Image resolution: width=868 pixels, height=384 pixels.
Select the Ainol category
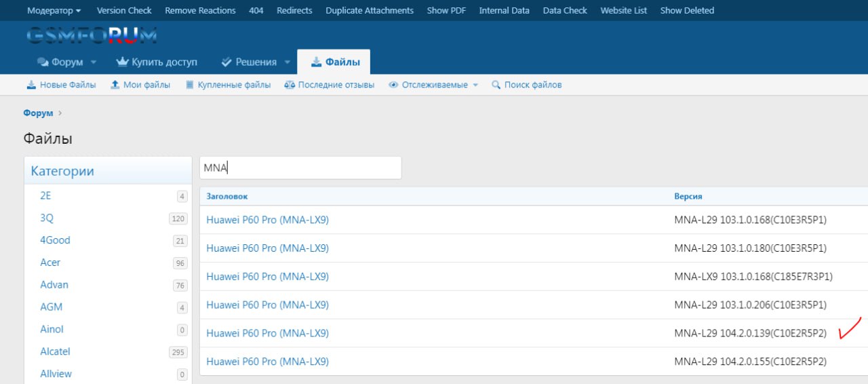point(52,330)
